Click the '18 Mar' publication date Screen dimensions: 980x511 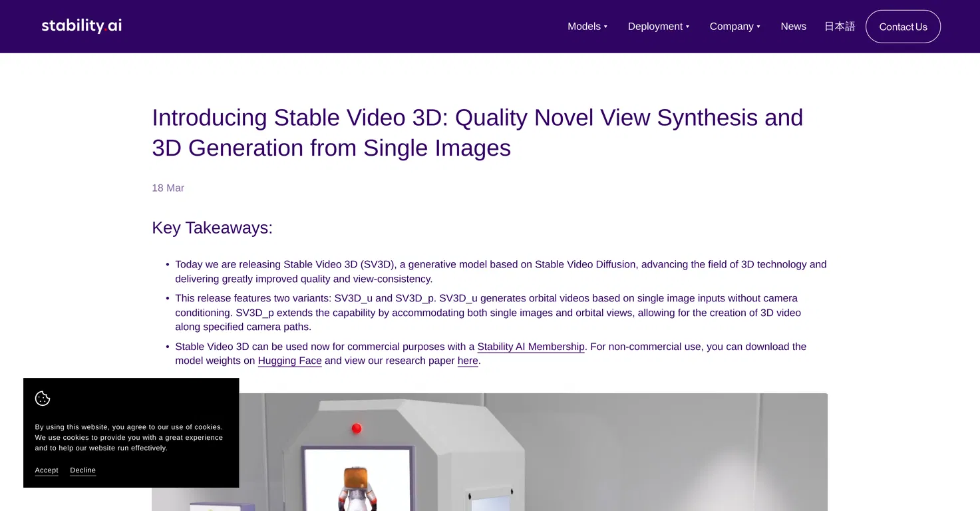point(168,188)
